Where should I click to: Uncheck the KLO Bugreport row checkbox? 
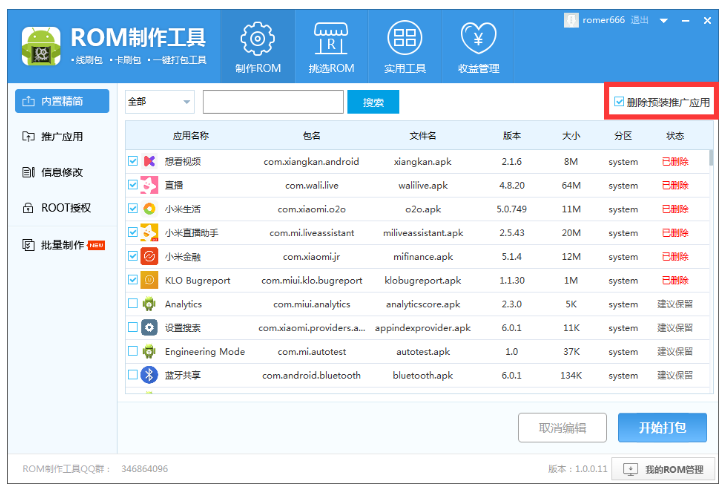click(133, 279)
